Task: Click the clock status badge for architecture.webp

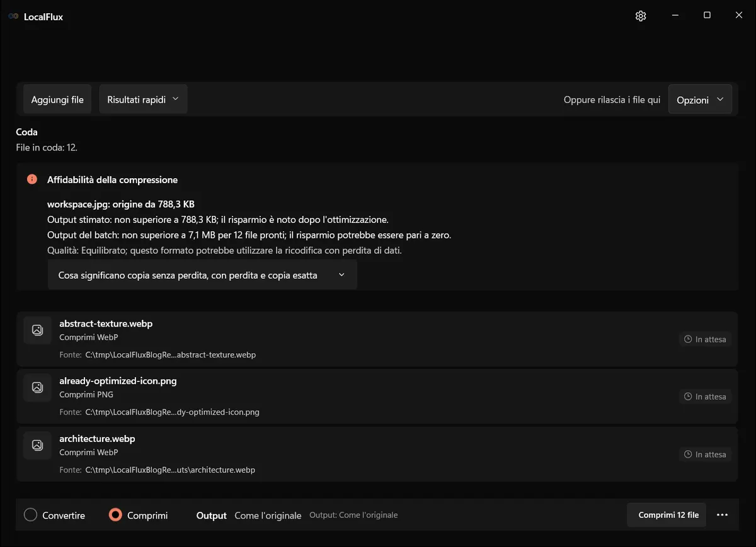Action: coord(705,454)
